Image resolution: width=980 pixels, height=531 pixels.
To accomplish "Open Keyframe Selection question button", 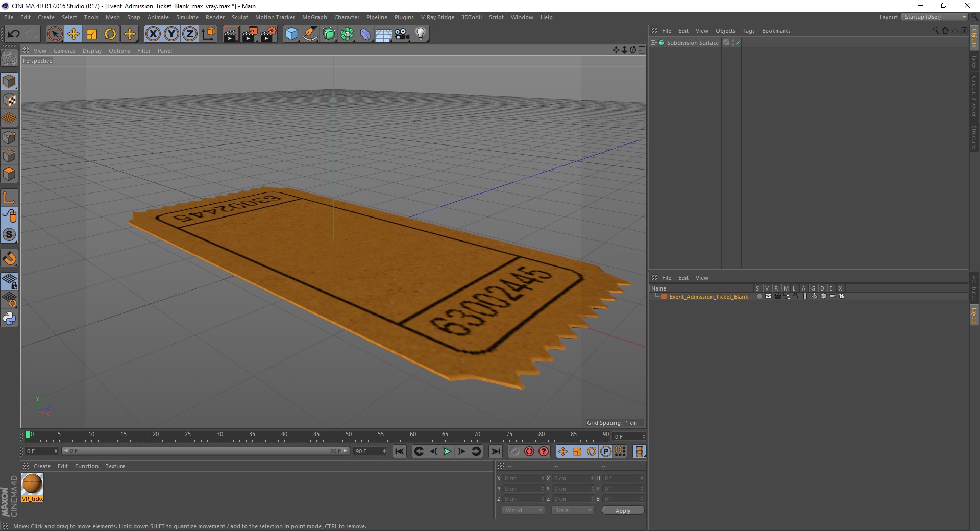I will pos(544,451).
